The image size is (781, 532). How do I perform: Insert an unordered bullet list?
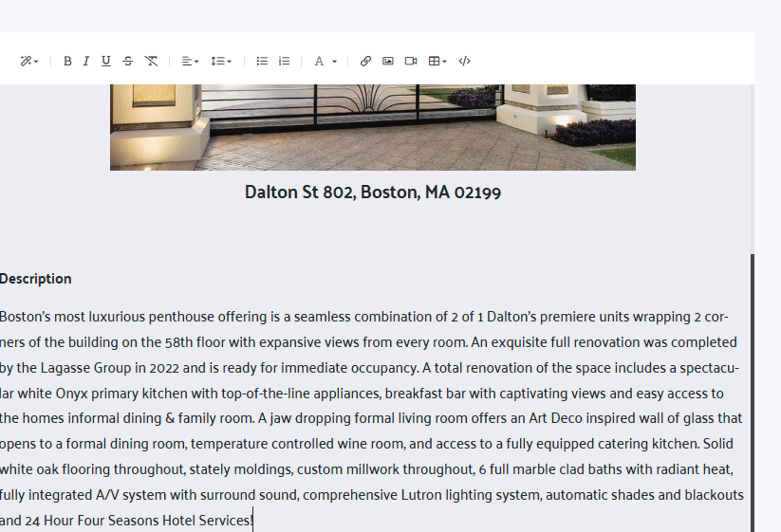point(262,62)
